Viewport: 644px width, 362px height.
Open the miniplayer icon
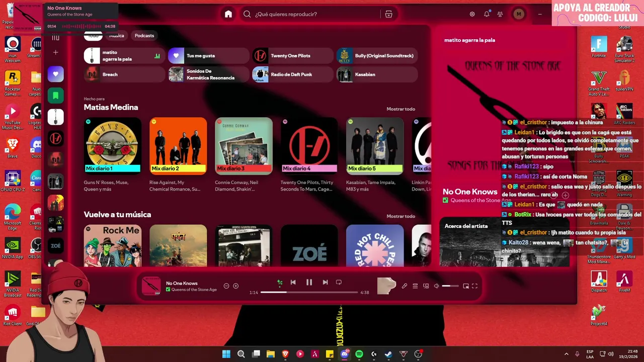pos(466,286)
